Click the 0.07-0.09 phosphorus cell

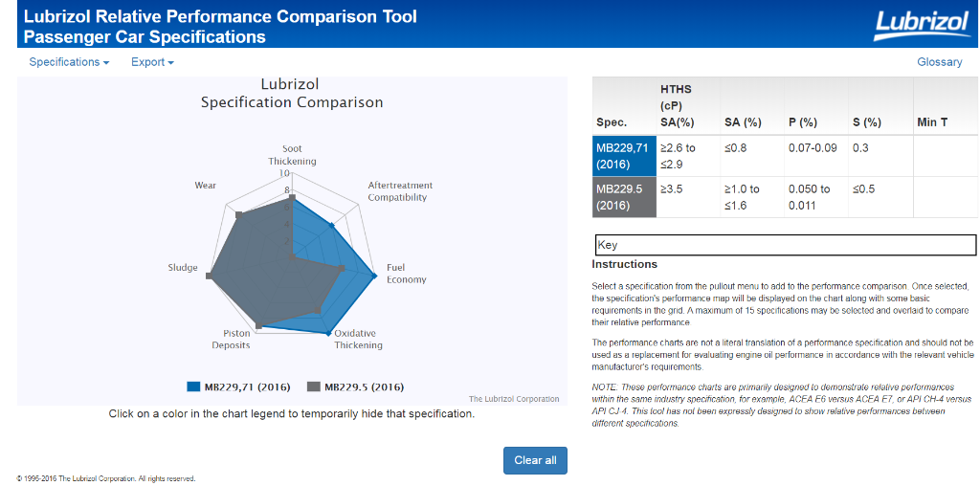(x=816, y=156)
